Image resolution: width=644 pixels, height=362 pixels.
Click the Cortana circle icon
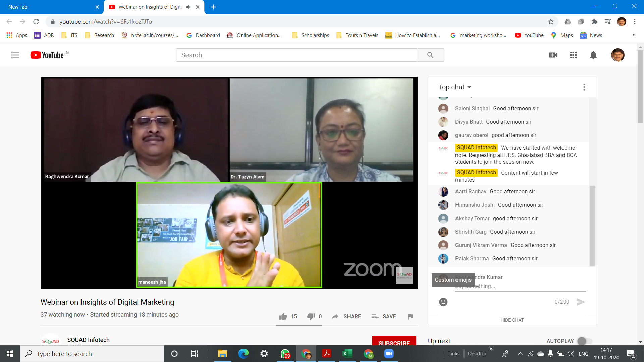tap(174, 354)
